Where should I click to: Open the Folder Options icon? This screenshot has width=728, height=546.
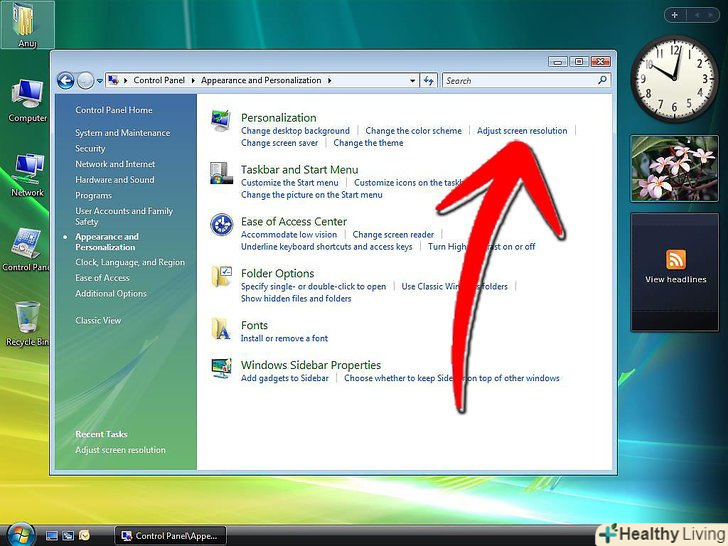[221, 277]
